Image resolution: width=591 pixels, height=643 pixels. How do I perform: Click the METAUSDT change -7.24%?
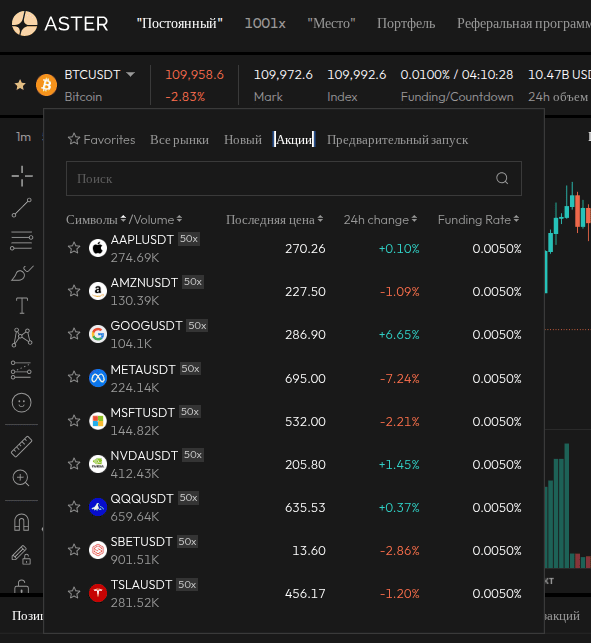399,379
